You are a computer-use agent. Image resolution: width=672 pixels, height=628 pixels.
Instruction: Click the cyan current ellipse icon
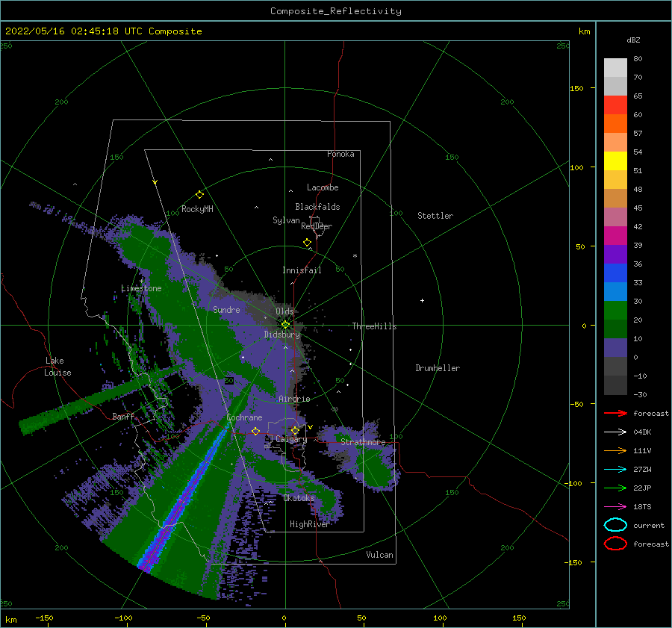(615, 525)
